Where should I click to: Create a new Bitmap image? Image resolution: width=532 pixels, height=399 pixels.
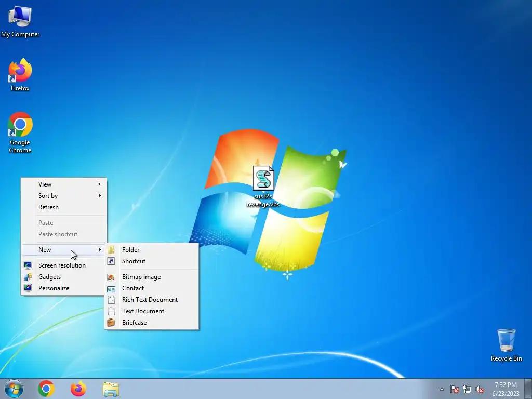click(152, 277)
